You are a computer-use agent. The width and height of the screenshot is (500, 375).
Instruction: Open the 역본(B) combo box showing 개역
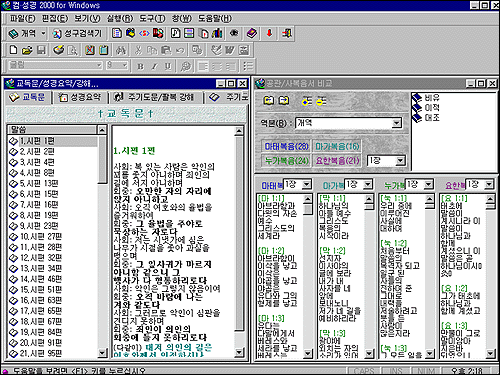click(348, 123)
